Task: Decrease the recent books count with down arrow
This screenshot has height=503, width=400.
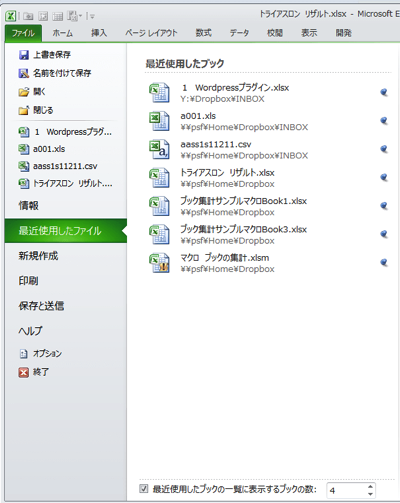Action: tap(370, 494)
